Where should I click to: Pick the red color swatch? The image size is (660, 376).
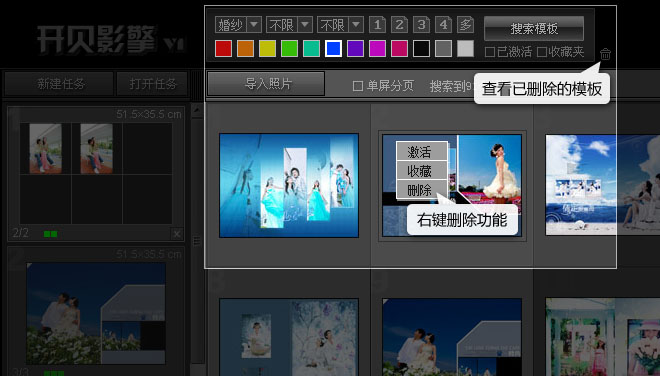click(x=224, y=49)
